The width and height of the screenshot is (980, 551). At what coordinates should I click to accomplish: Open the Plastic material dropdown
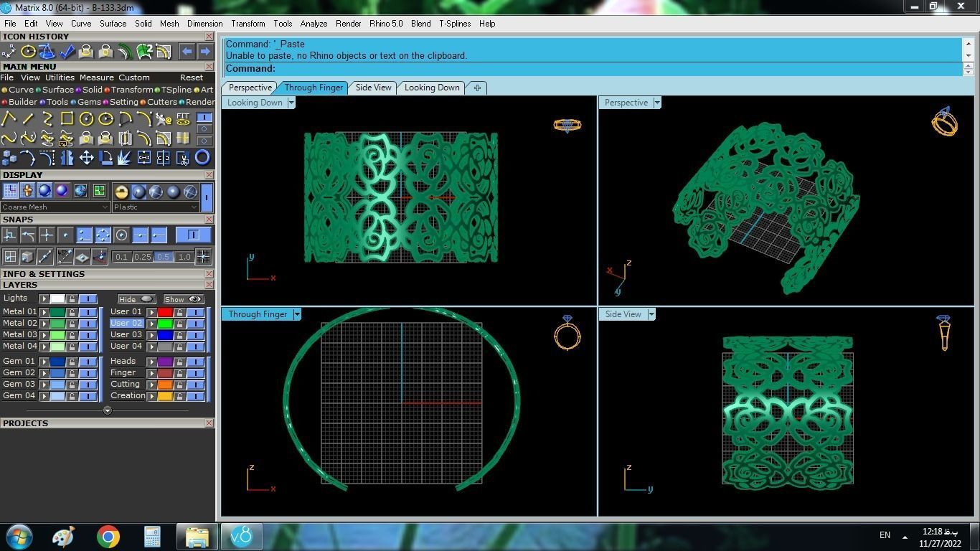coord(155,207)
